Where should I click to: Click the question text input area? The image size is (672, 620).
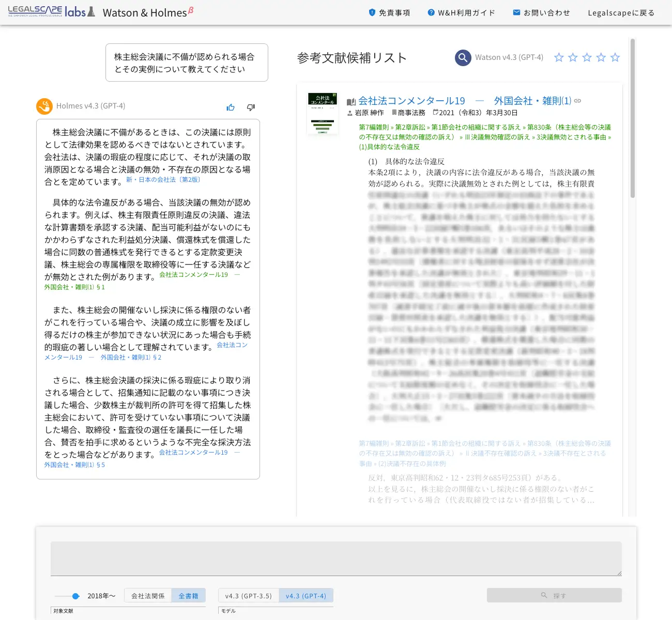pyautogui.click(x=336, y=559)
